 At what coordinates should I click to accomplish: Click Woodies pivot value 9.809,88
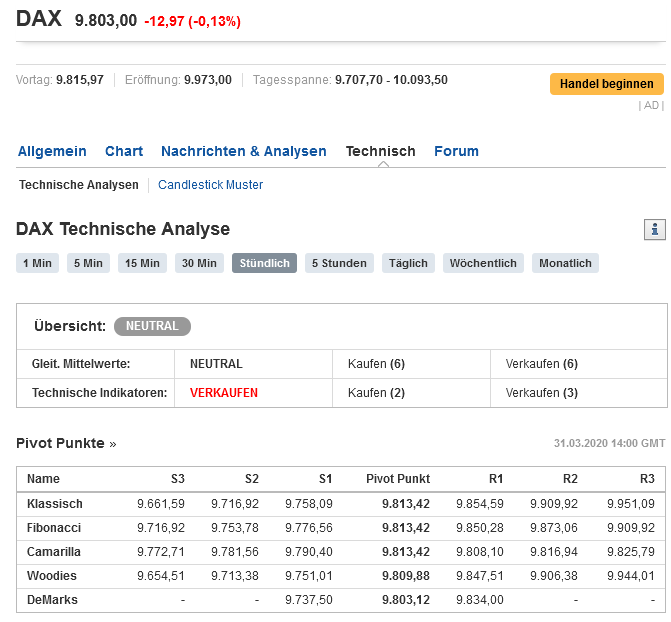(x=406, y=575)
